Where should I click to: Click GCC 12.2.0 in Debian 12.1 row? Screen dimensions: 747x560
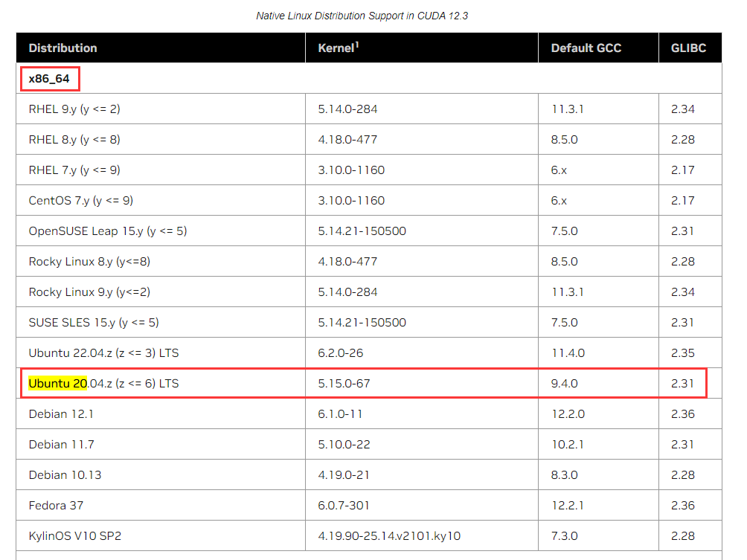(x=568, y=413)
